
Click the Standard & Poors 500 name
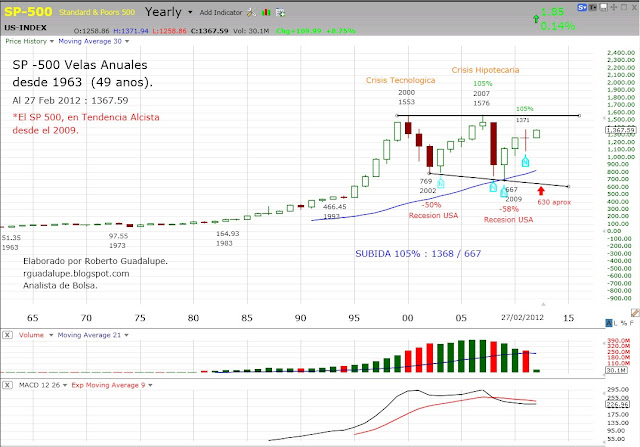pyautogui.click(x=97, y=12)
